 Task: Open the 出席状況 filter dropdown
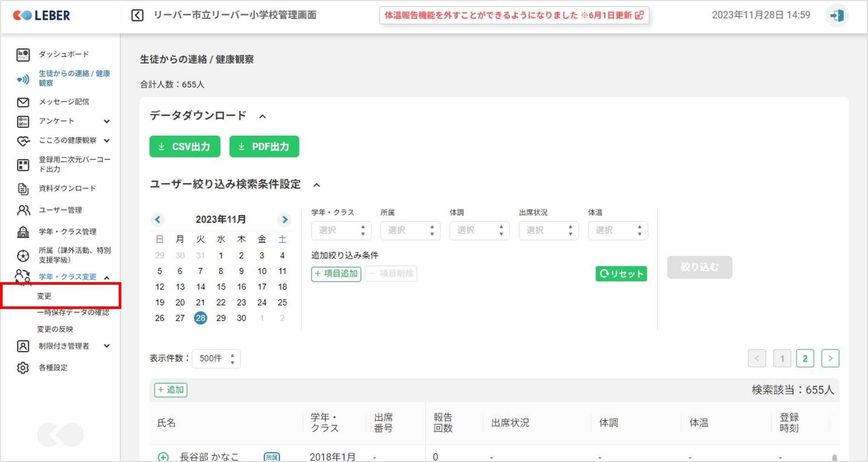tap(548, 231)
